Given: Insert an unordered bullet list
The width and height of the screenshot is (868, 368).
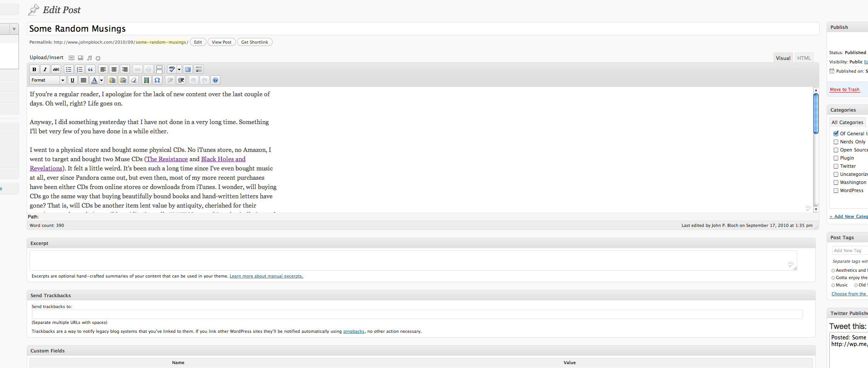Looking at the screenshot, I should 68,69.
